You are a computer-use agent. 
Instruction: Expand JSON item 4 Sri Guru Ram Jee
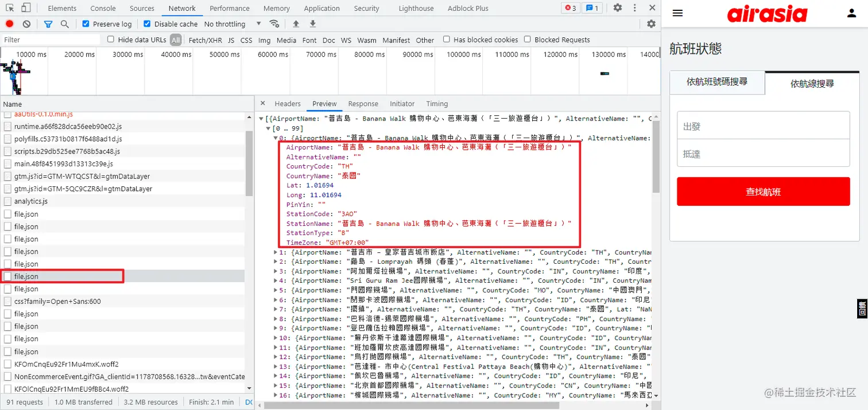pos(276,281)
